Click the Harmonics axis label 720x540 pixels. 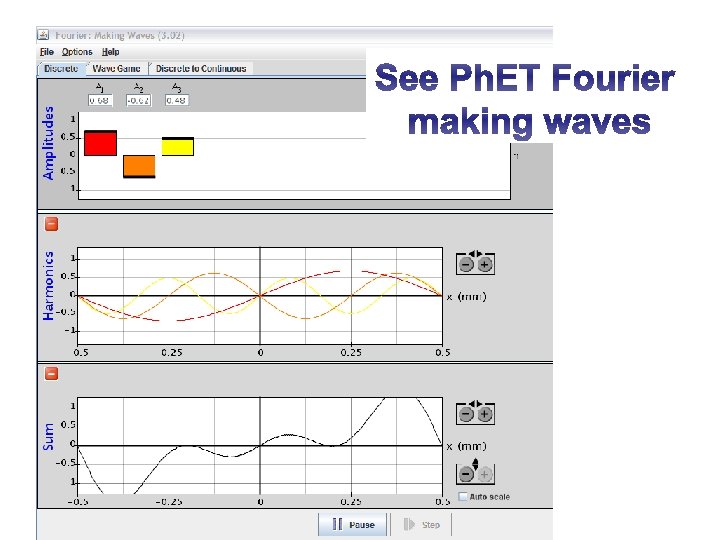click(48, 286)
